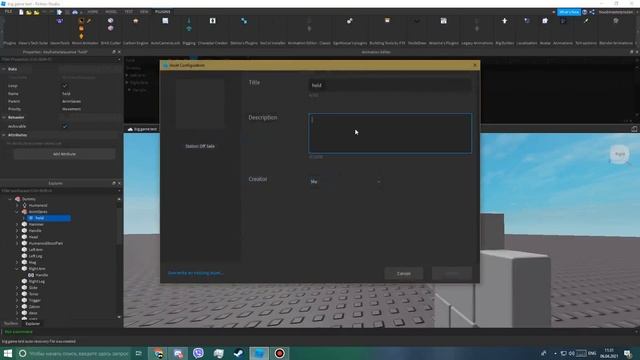Image resolution: width=640 pixels, height=360 pixels.
Task: Click the Rig Builder plugin icon
Action: pyautogui.click(x=504, y=21)
